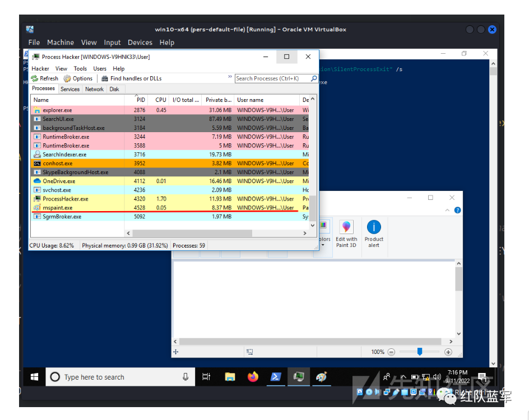Viewport: 529px width, 420px height.
Task: Open the Hacker menu
Action: tap(40, 68)
